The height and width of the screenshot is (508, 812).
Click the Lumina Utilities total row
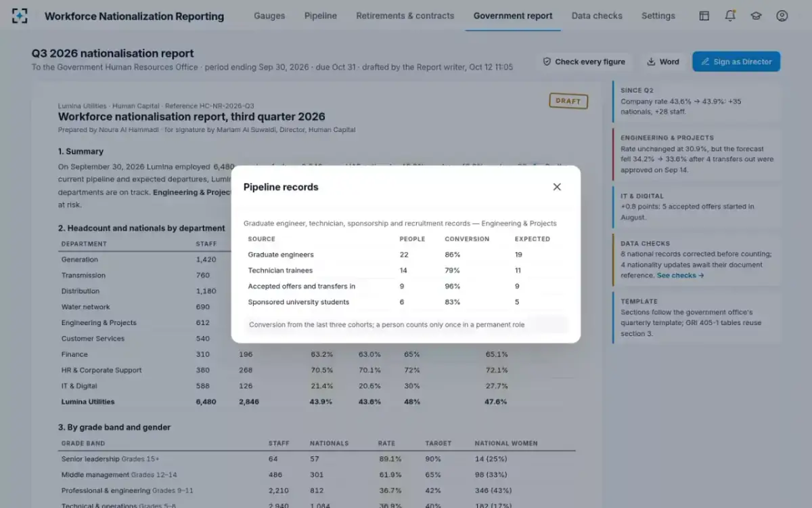click(x=317, y=402)
